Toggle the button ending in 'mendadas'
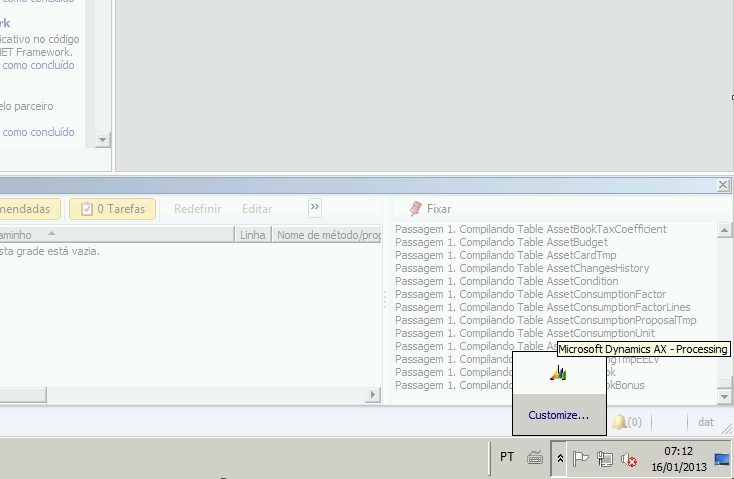734x479 pixels. click(x=29, y=209)
